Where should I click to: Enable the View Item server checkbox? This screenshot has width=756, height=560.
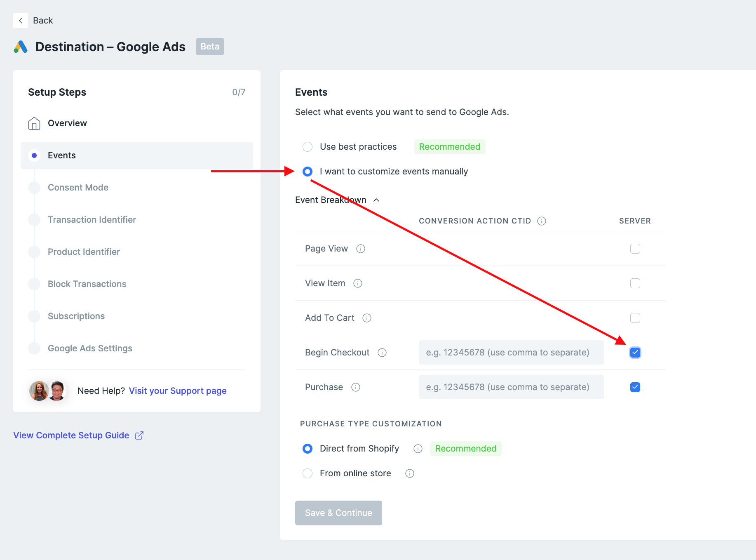635,283
